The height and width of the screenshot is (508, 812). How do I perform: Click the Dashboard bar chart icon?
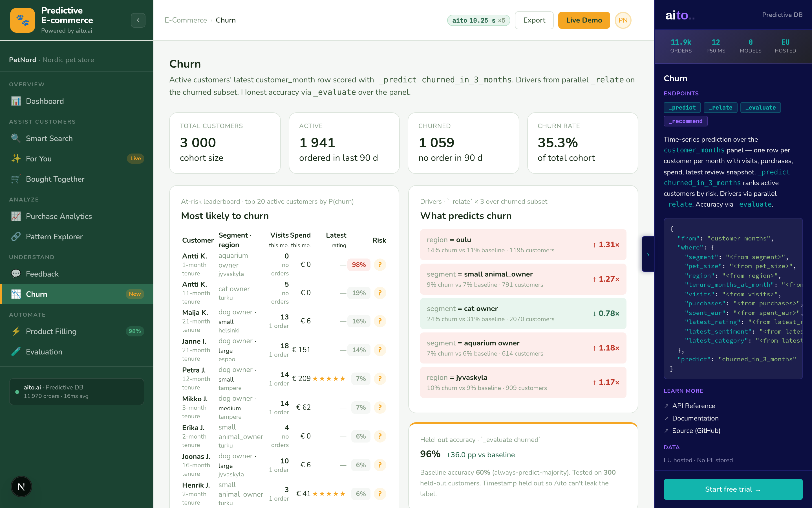coord(16,101)
